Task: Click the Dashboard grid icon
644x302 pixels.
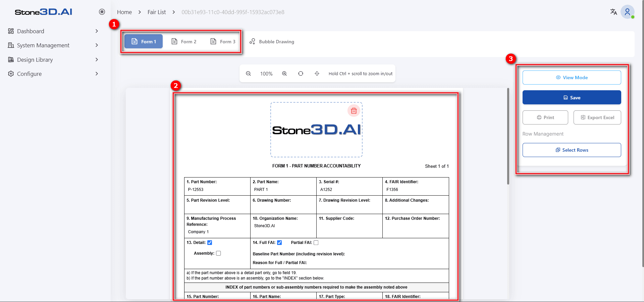Action: point(11,31)
